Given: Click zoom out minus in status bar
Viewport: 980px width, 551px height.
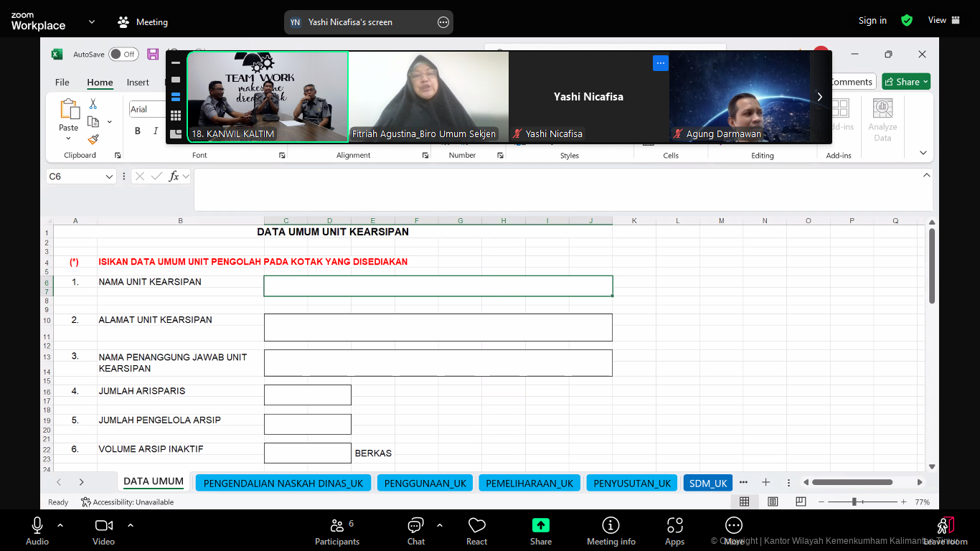Looking at the screenshot, I should 821,502.
